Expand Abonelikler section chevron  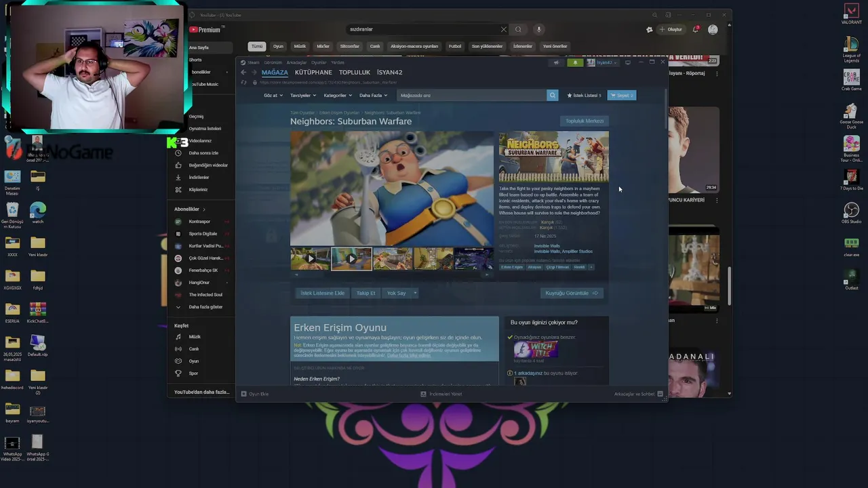[203, 209]
